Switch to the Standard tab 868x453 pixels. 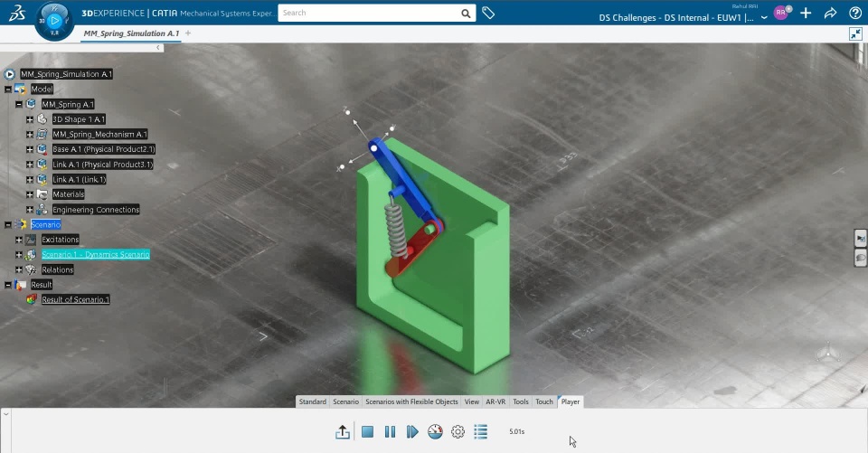pyautogui.click(x=312, y=401)
